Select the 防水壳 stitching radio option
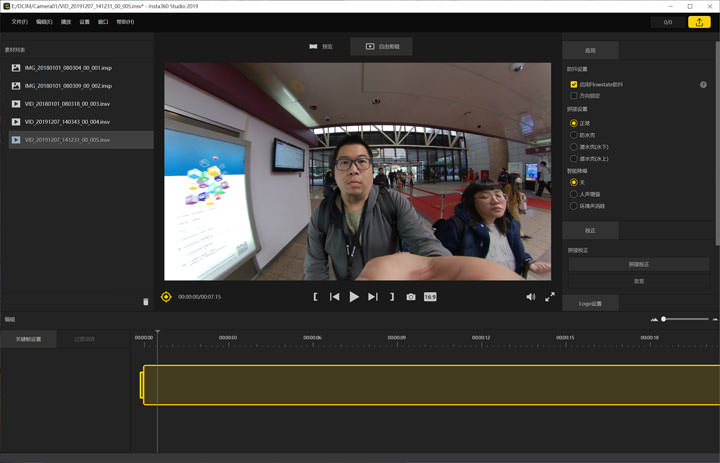720x463 pixels. click(574, 135)
